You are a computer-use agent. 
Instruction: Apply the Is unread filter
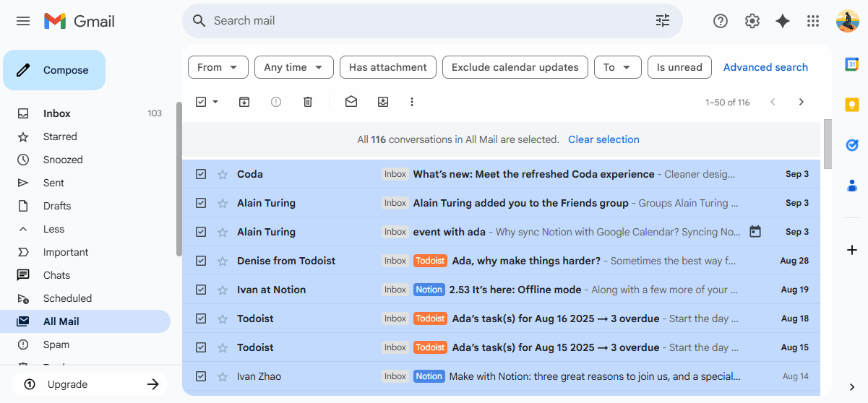(x=679, y=67)
